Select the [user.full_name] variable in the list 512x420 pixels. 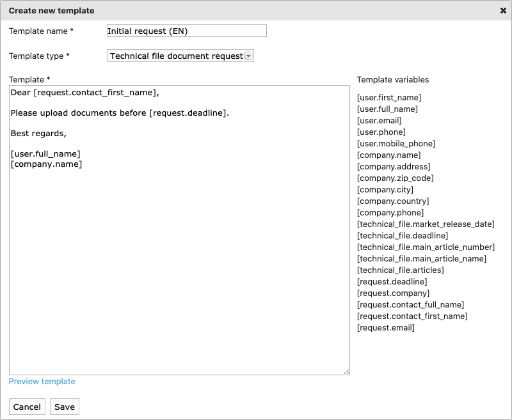387,109
